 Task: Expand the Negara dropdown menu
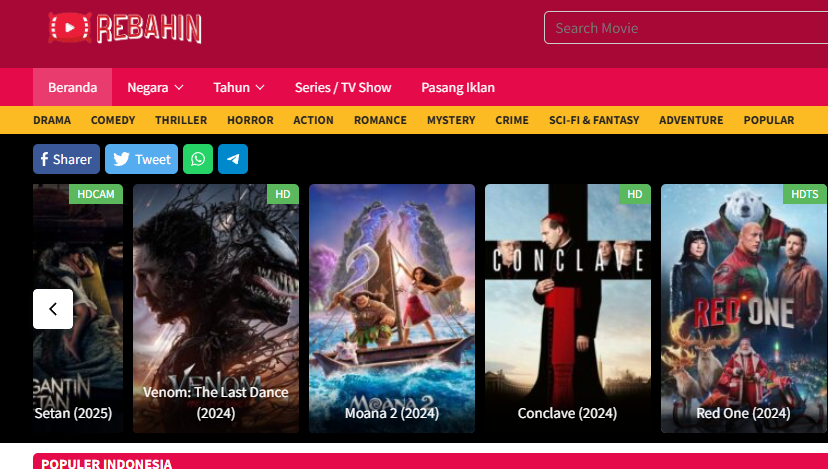click(155, 87)
